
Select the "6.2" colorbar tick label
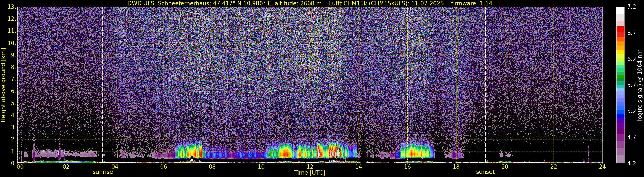632,59
